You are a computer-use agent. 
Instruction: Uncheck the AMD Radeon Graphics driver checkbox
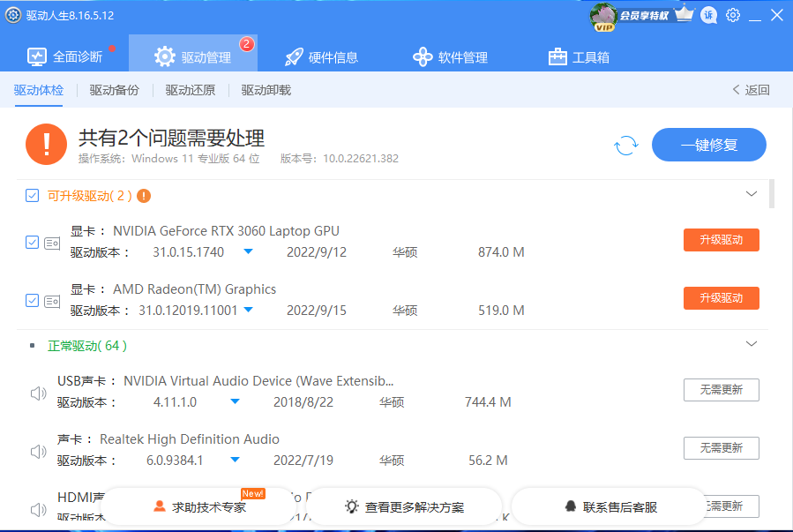coord(31,300)
